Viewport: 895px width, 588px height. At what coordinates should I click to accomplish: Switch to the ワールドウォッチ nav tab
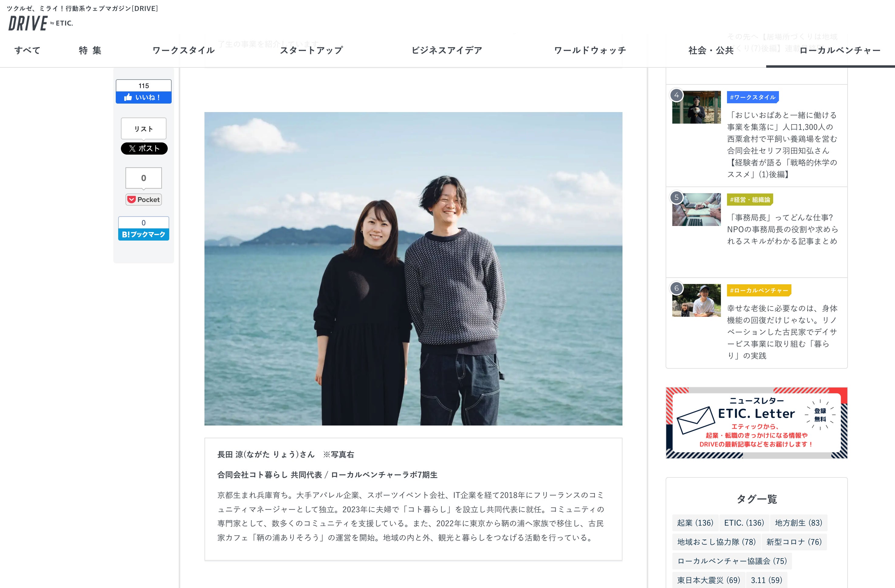pos(590,50)
